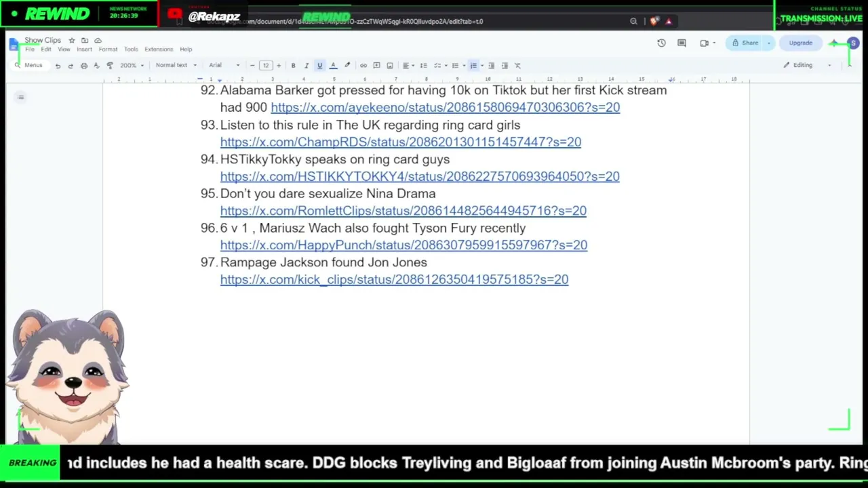This screenshot has width=868, height=488.
Task: Show the document outline
Action: pyautogui.click(x=21, y=98)
